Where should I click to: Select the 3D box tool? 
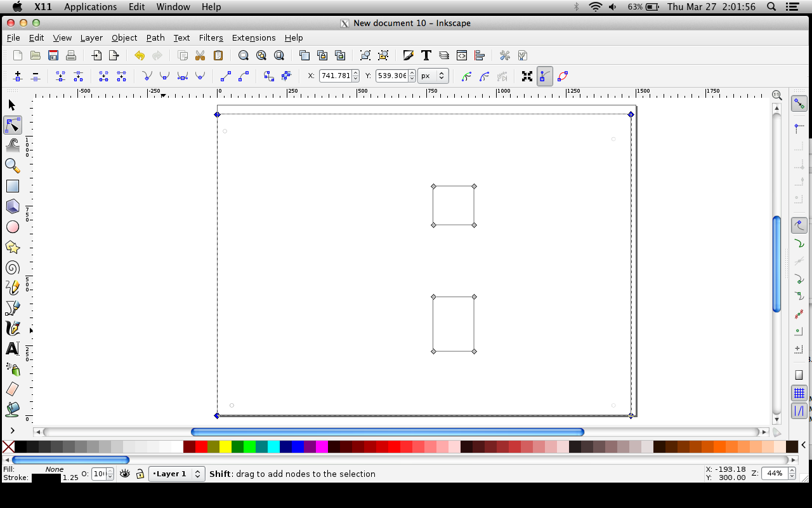coord(12,206)
